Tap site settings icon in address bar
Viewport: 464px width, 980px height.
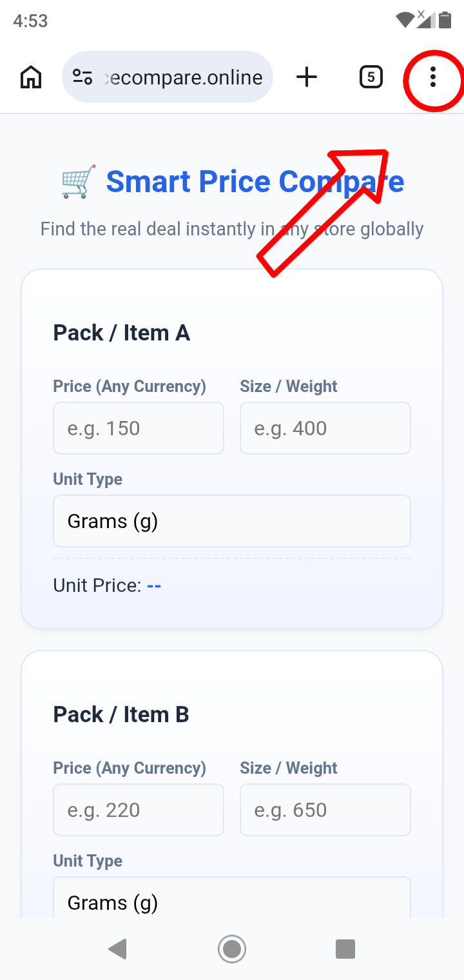click(x=82, y=78)
